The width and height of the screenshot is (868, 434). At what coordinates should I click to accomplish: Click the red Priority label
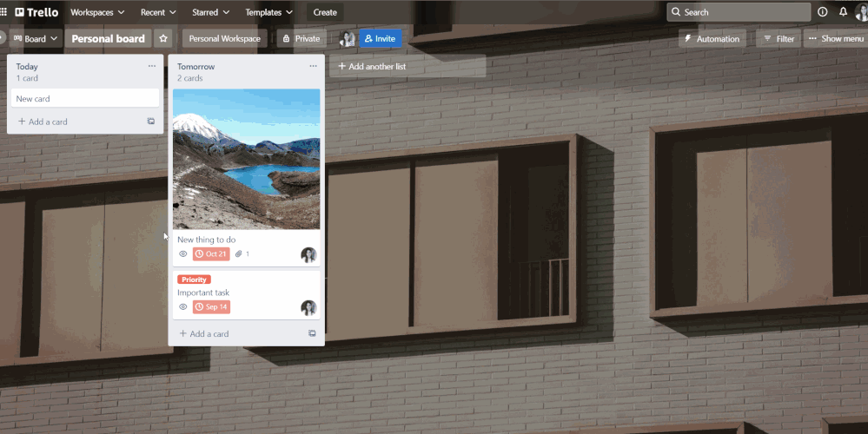tap(194, 279)
